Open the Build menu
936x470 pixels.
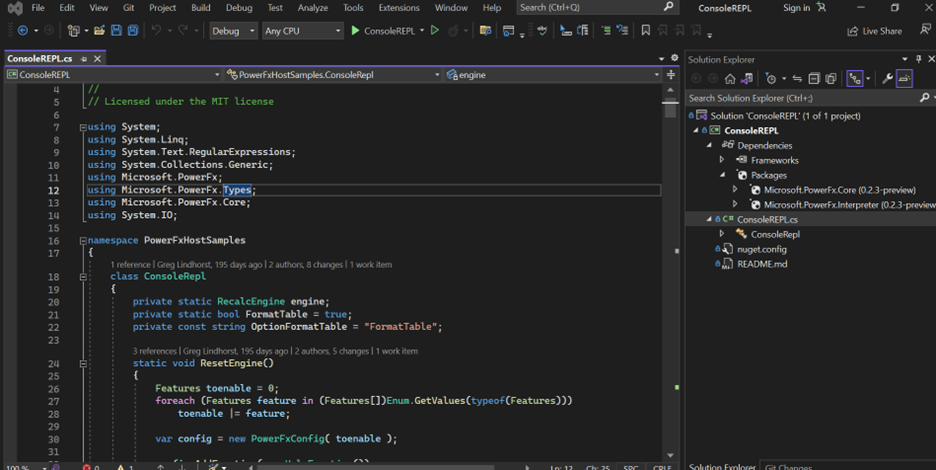click(x=201, y=8)
